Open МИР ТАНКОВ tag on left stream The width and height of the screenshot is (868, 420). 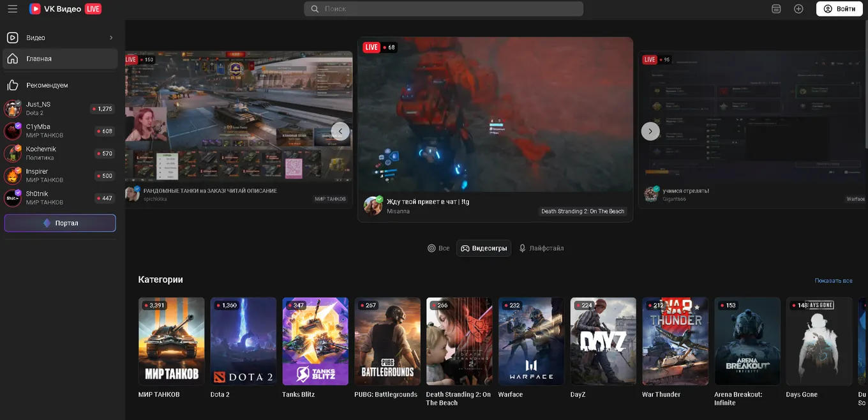[331, 199]
